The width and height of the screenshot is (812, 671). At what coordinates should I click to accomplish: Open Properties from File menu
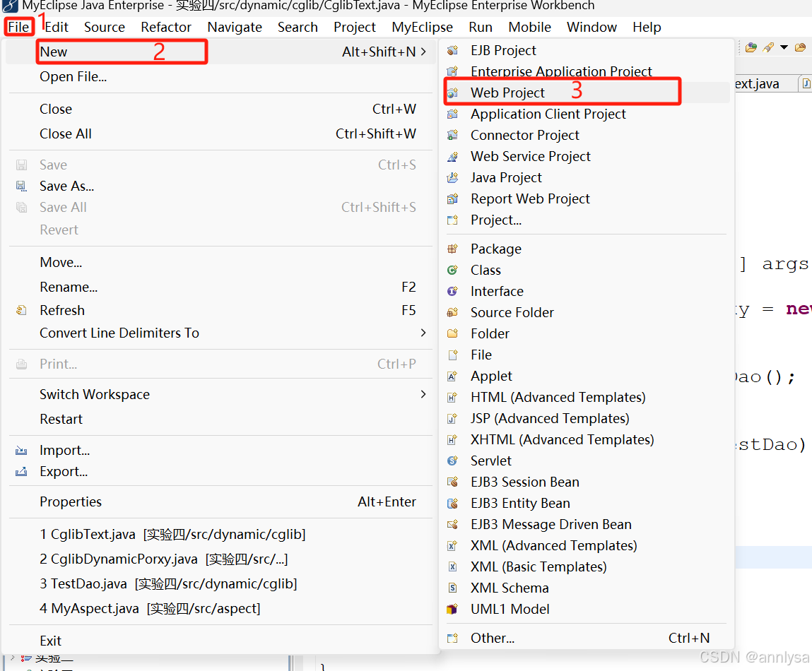pos(71,502)
